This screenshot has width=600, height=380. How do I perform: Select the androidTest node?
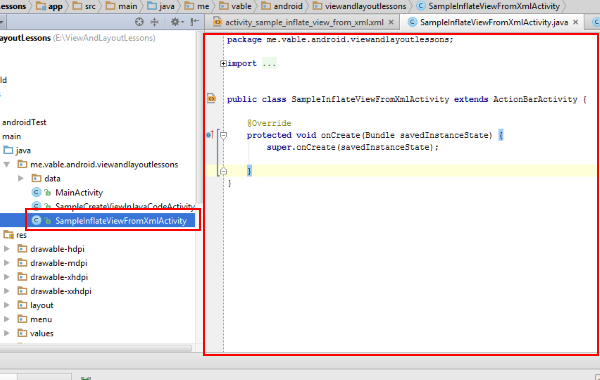[x=24, y=122]
